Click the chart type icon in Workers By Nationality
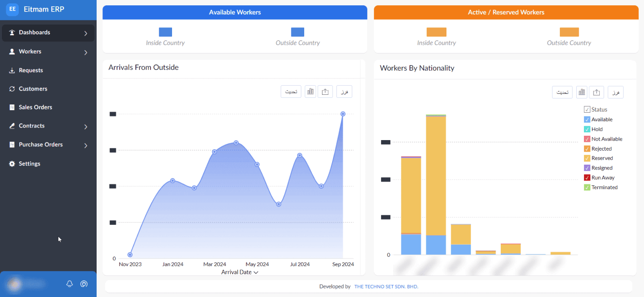The width and height of the screenshot is (644, 297). coord(582,92)
